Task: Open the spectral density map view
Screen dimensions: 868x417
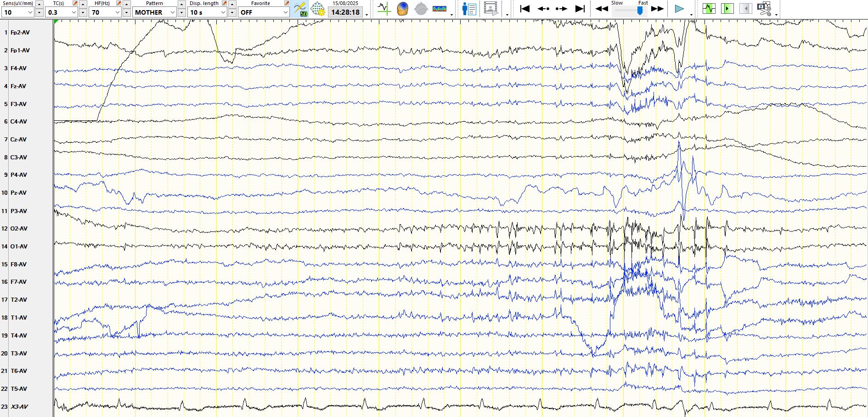Action: [x=440, y=9]
